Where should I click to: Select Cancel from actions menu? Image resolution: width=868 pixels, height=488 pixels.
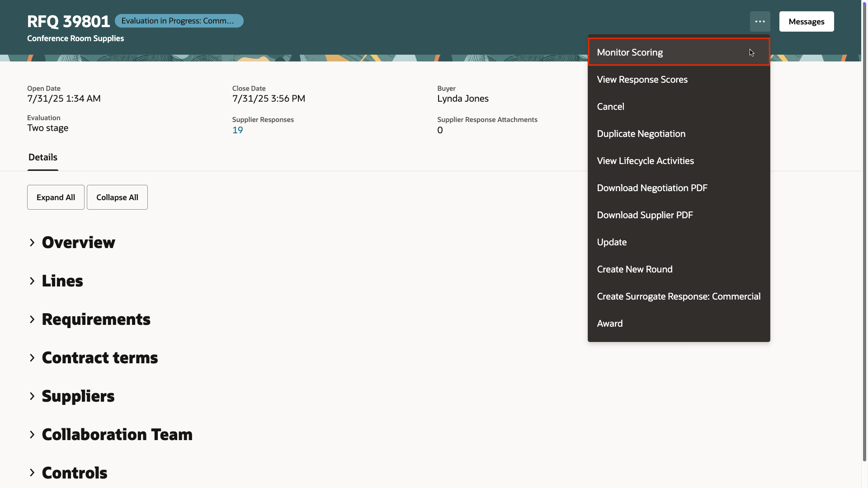pos(610,107)
